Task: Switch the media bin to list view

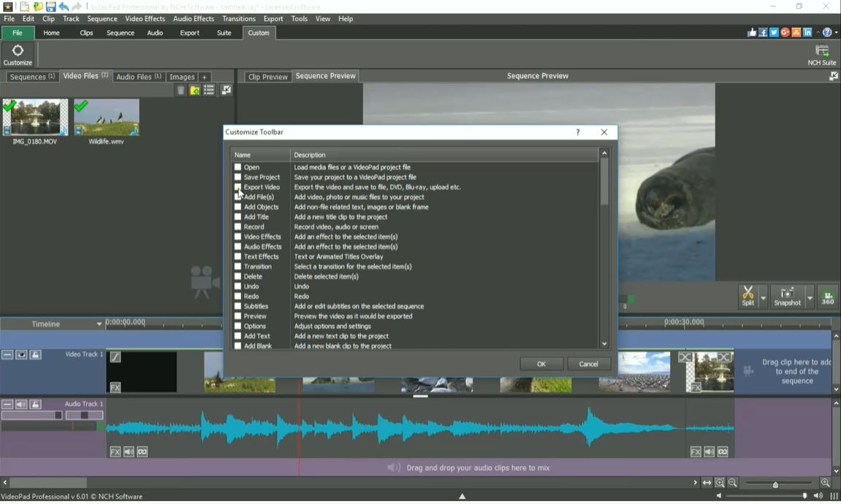Action: coord(209,90)
